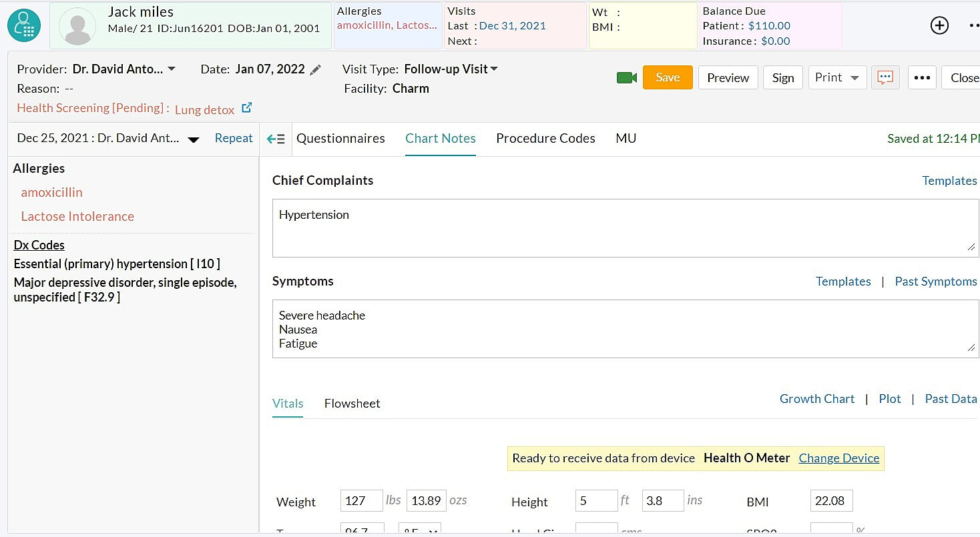
Task: Click the app home logo icon
Action: coord(24,25)
